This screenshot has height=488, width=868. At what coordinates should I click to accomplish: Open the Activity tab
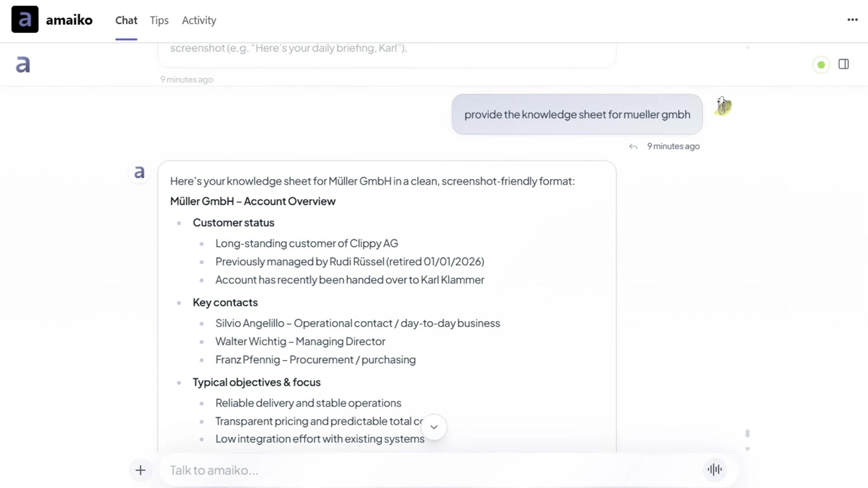[x=199, y=20]
